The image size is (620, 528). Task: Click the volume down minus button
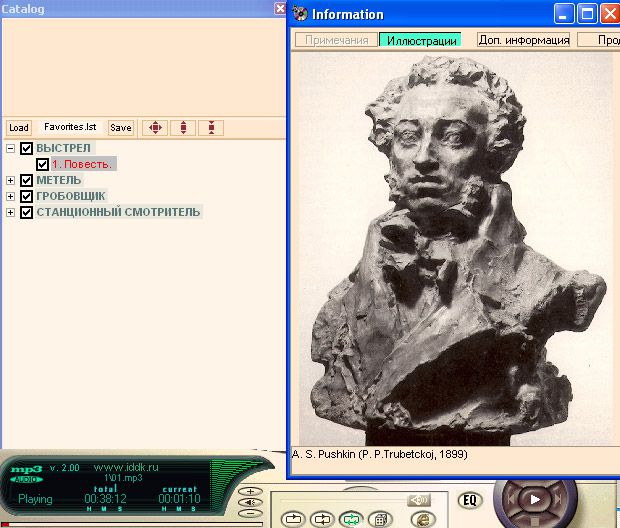coord(251,515)
